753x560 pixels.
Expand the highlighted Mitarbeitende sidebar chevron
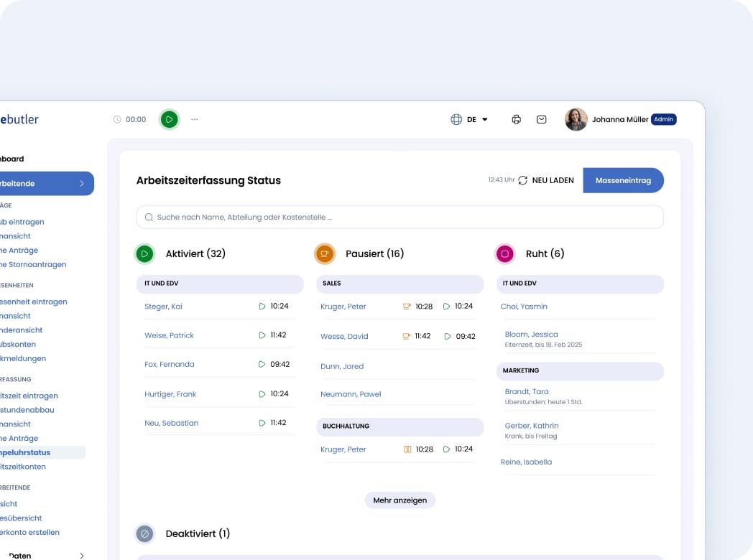(x=82, y=183)
